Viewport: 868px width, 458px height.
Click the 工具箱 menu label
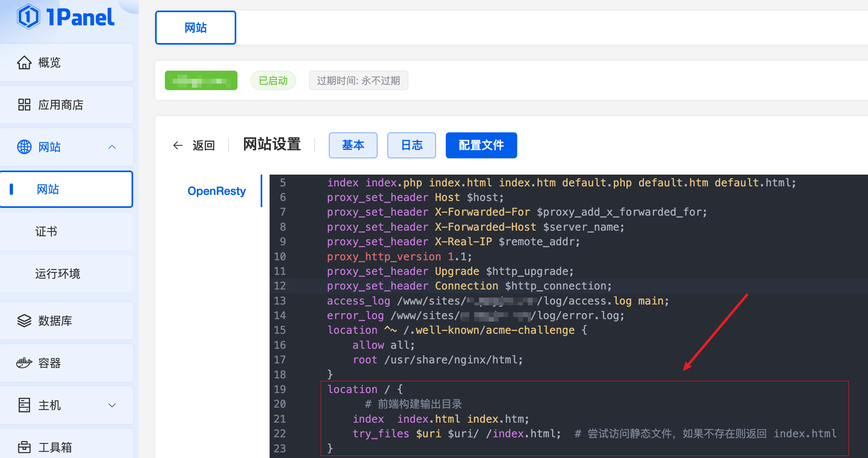(55, 447)
